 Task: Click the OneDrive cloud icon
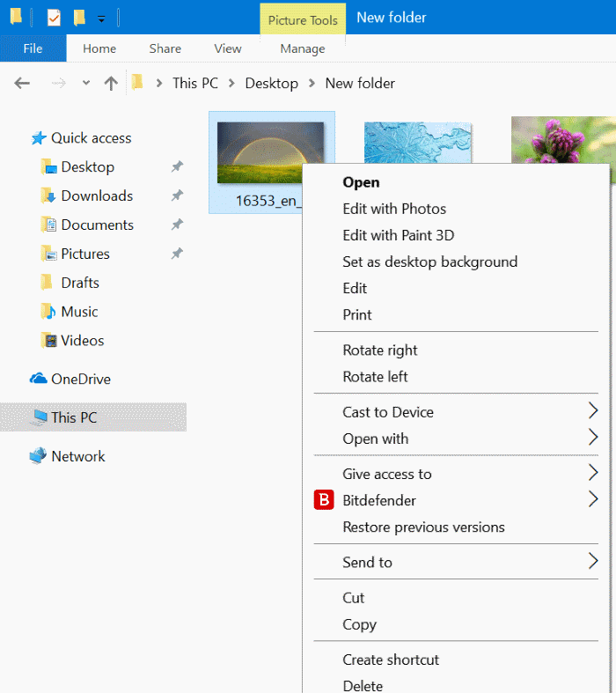(x=39, y=379)
